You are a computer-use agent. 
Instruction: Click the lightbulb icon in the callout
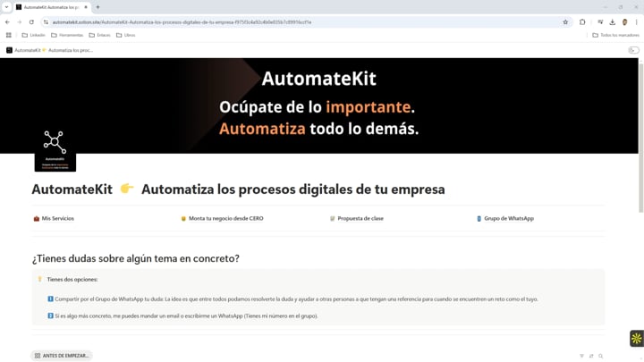point(40,279)
